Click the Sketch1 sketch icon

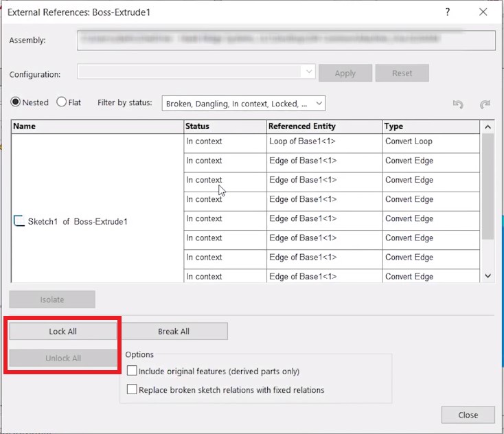point(19,221)
